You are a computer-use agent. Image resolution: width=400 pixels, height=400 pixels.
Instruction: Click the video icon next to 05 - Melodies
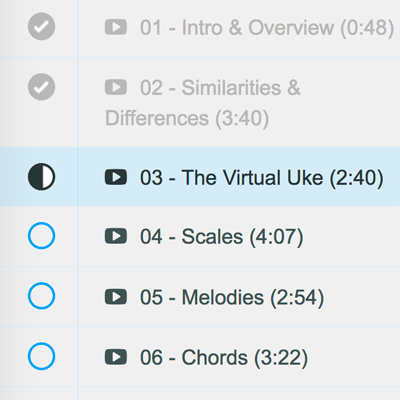(116, 297)
